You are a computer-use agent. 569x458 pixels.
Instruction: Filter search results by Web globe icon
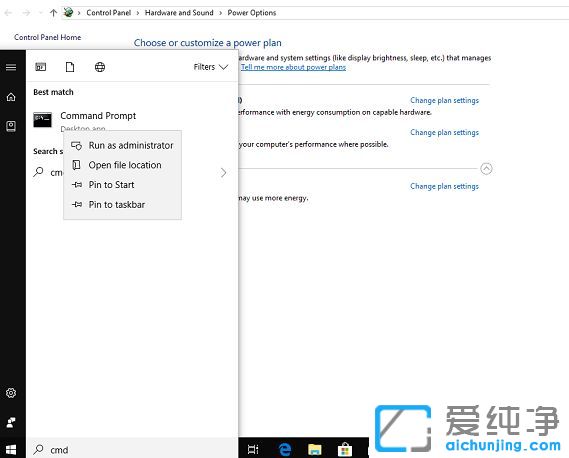(x=100, y=67)
